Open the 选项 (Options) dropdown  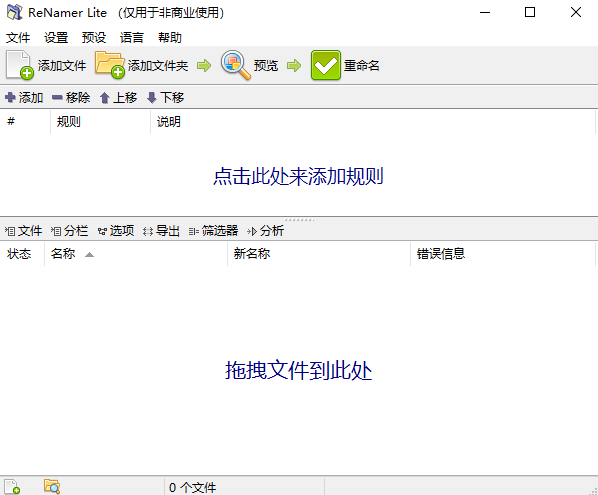116,231
